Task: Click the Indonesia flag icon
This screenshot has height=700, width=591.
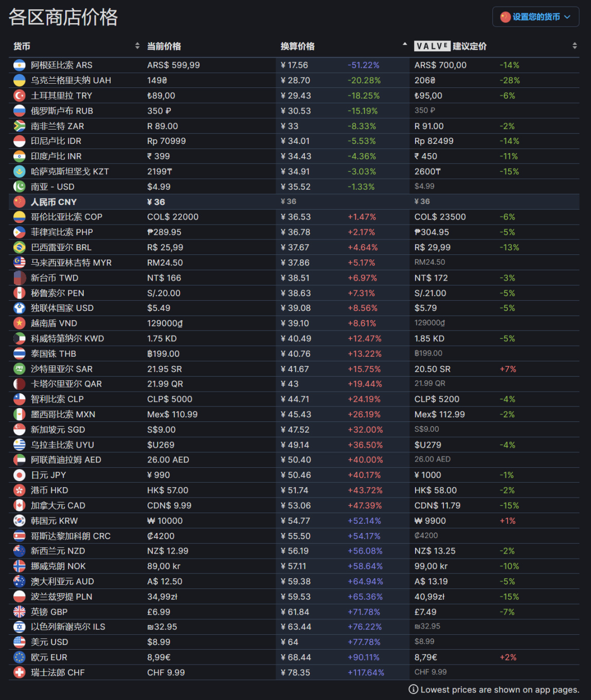Action: click(19, 141)
